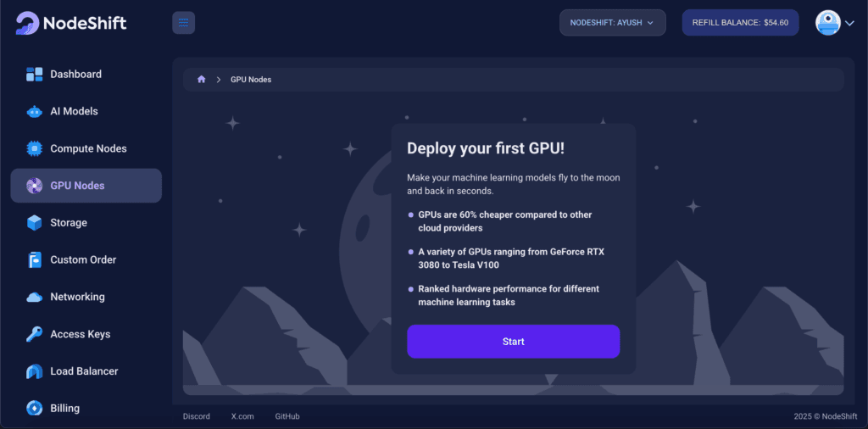Click the Compute Nodes chip icon
Viewport: 868px width, 429px height.
pyautogui.click(x=34, y=148)
